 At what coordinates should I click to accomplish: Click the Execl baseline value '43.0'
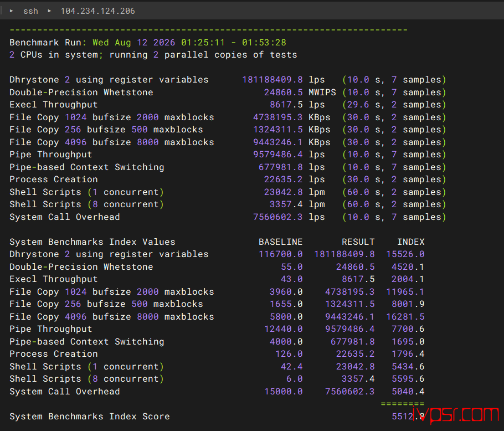pos(292,279)
